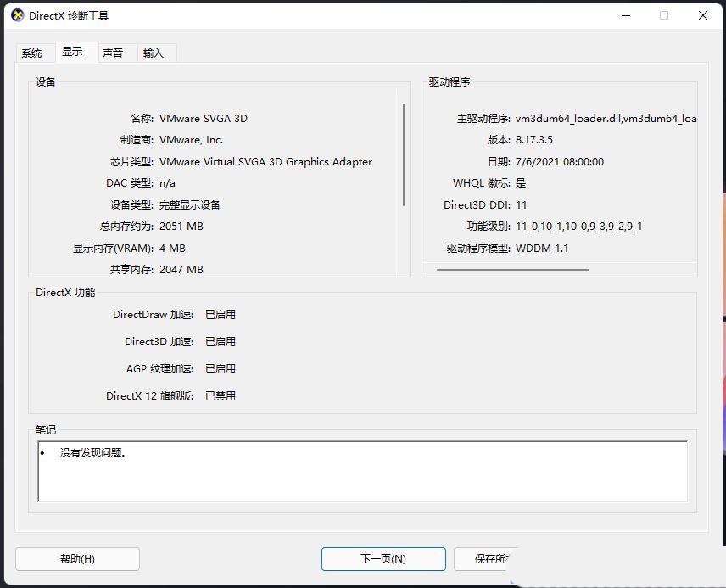
Task: Click the 已禁用 status for DirectX 12 旗舰版
Action: [x=221, y=395]
